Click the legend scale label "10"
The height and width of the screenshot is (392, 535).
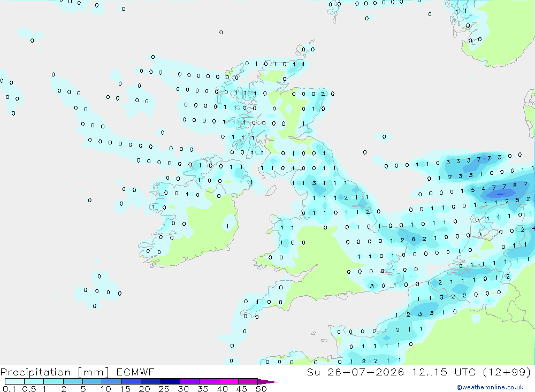pos(105,389)
